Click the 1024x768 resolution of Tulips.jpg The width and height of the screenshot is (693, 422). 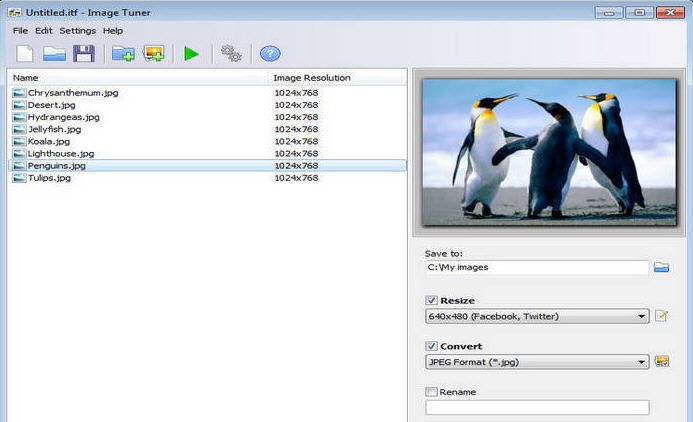(x=296, y=178)
